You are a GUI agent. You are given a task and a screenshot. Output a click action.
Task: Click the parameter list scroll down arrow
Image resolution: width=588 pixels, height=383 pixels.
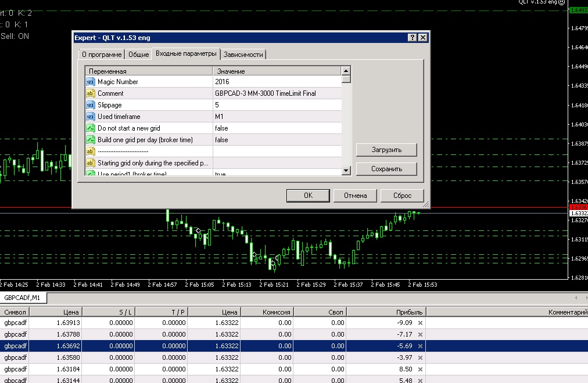(346, 171)
